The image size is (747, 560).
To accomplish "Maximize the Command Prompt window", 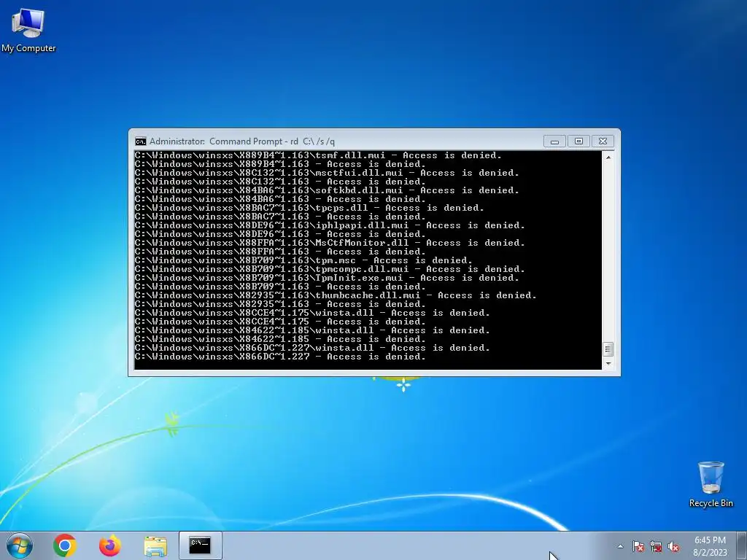I will 578,141.
